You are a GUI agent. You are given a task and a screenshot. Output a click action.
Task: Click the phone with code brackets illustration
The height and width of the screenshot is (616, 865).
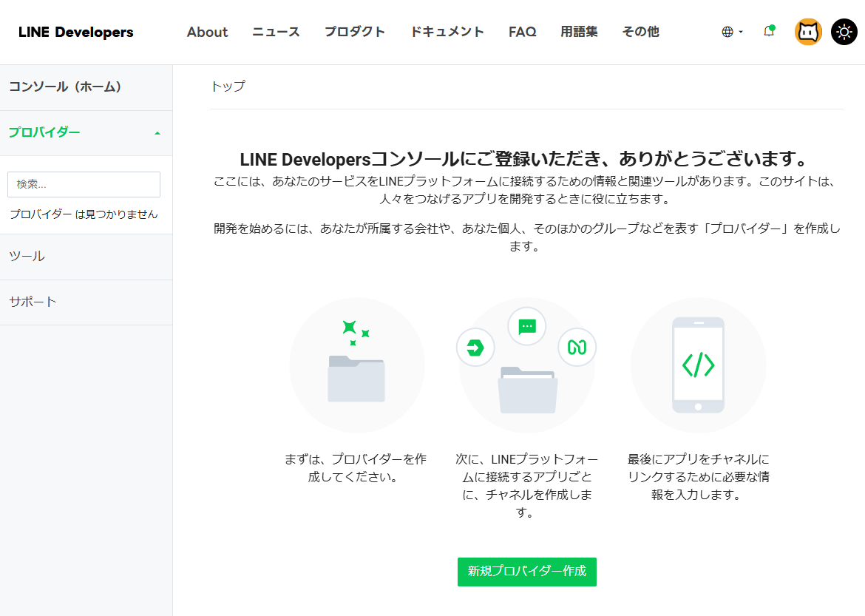click(699, 365)
